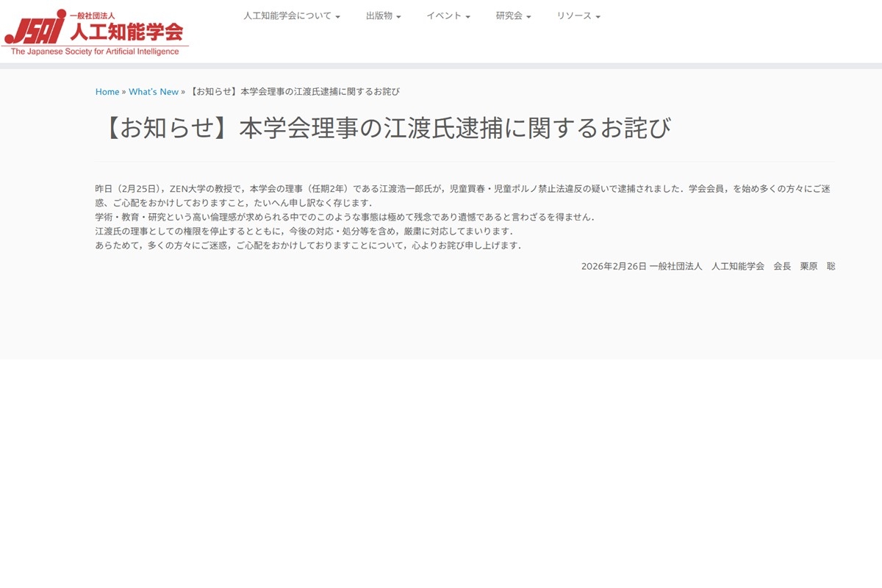Expand the caret beside イベント

467,17
